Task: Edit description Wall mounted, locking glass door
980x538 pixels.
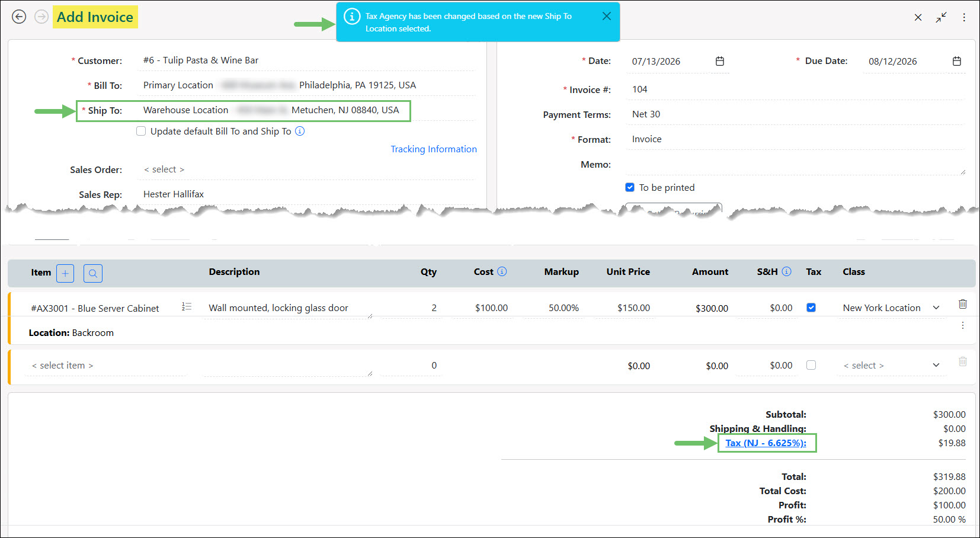Action: click(x=287, y=308)
